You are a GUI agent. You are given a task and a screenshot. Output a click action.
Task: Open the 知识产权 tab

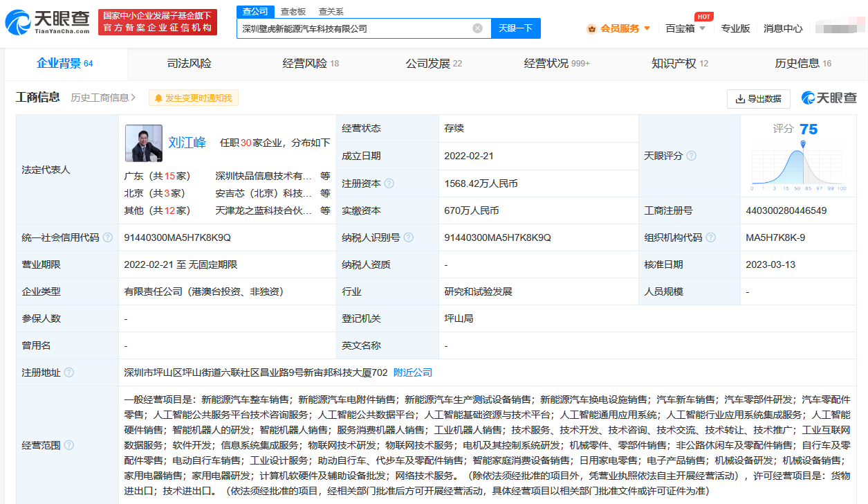680,64
